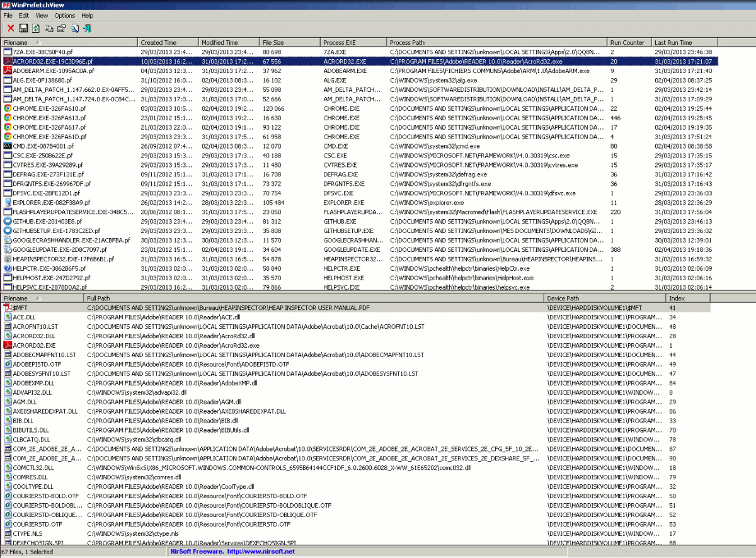Screen dimensions: 756x558
Task: Click the red X delete selected files icon
Action: 11,28
